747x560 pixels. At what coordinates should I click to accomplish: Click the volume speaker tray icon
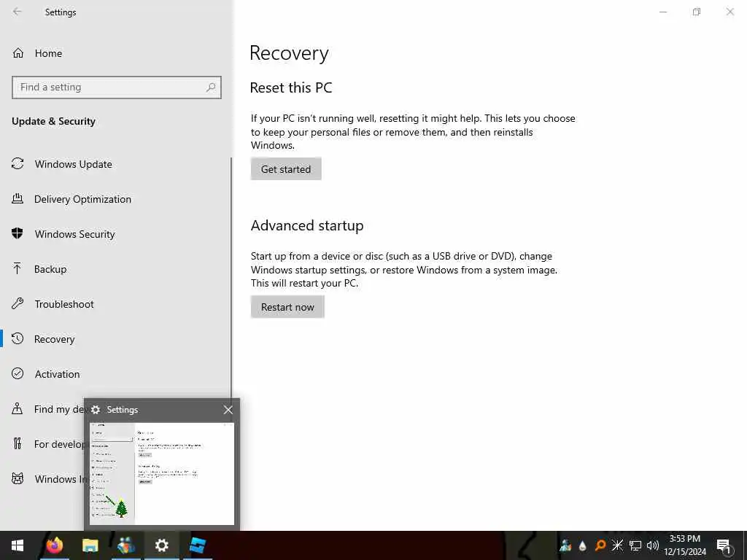[x=652, y=545]
